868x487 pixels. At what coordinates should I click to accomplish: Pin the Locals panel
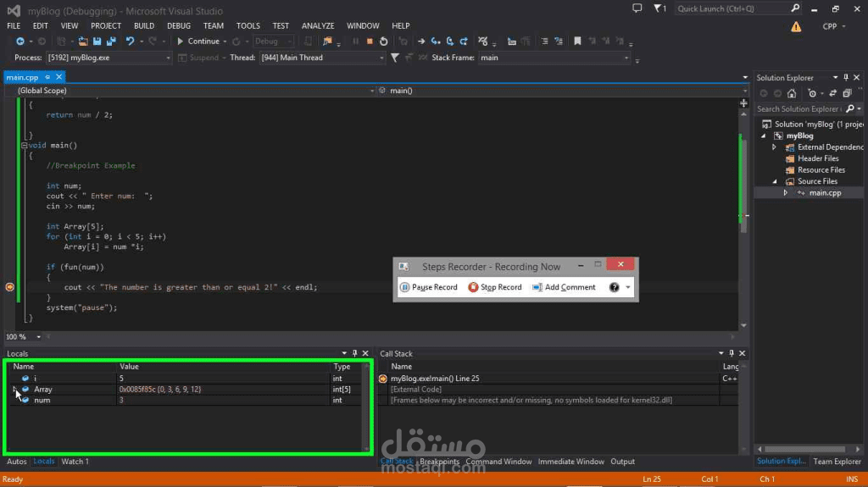355,353
